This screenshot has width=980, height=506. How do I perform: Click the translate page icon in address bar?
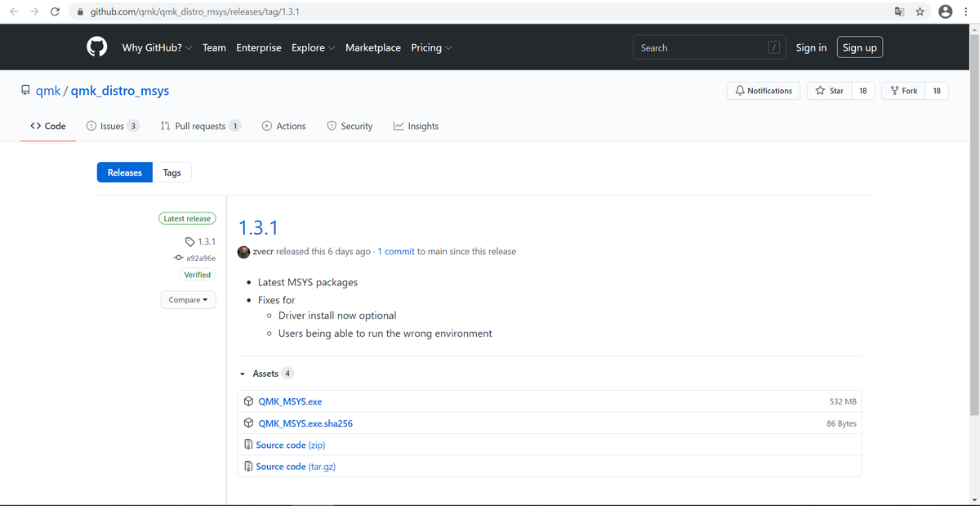click(x=900, y=11)
